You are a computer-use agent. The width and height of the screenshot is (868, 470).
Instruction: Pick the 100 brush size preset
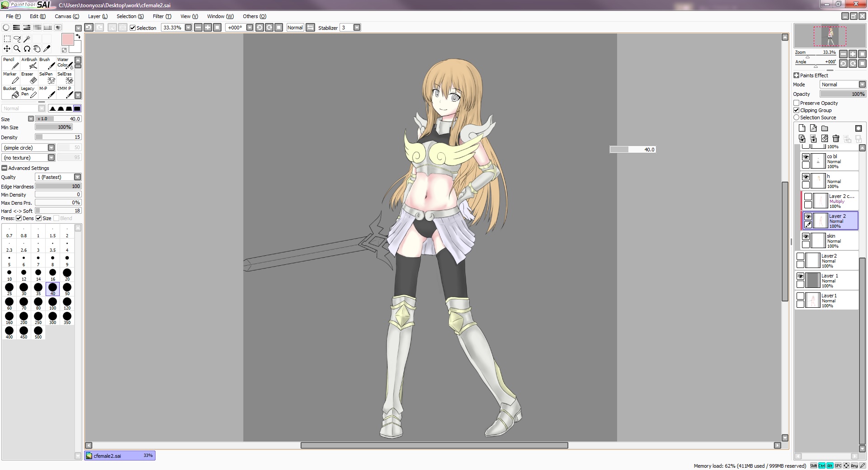click(x=52, y=303)
